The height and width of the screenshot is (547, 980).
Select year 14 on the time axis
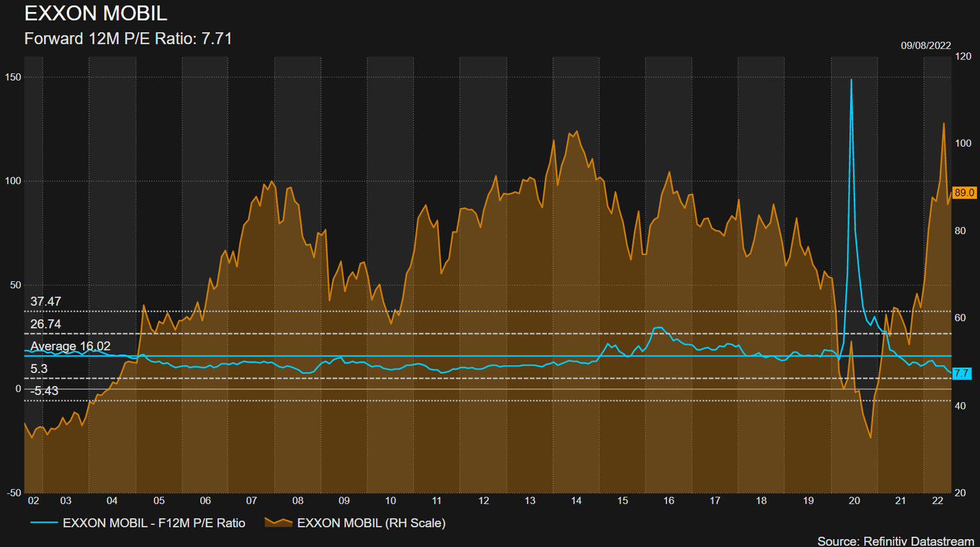tap(576, 500)
